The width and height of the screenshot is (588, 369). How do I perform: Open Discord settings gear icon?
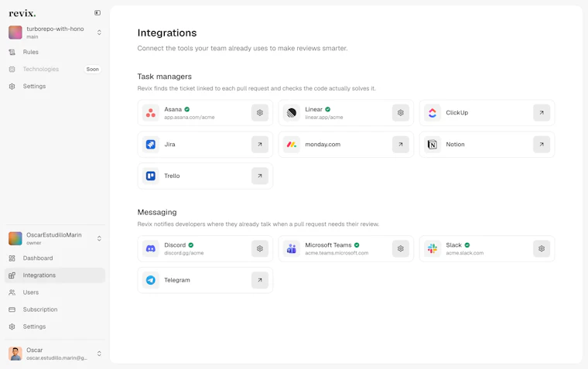tap(259, 248)
